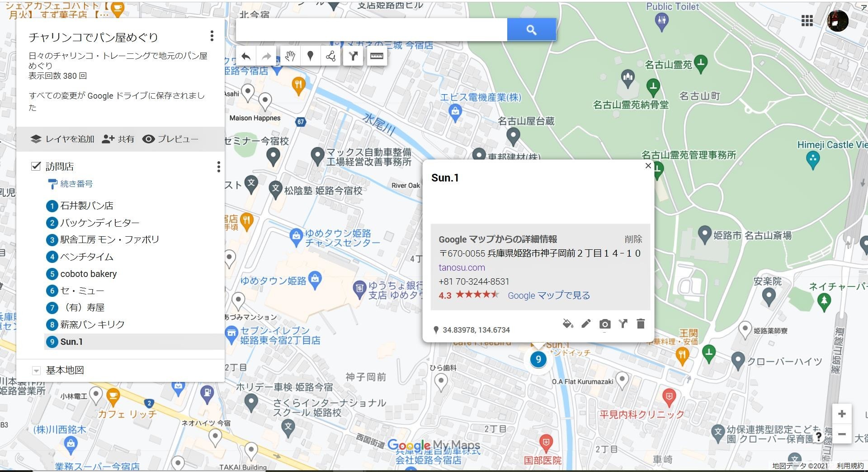
Task: Expand the 基本地図 base map selector
Action: (36, 371)
